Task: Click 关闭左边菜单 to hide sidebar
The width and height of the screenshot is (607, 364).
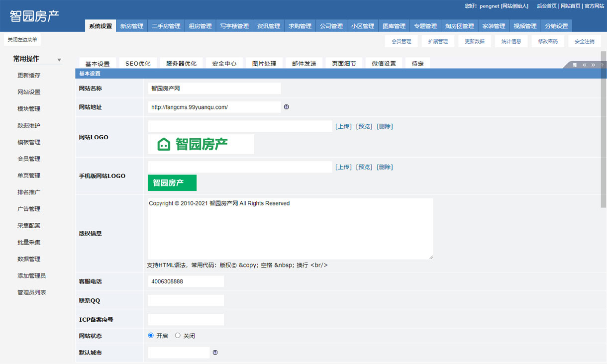Action: (22, 40)
